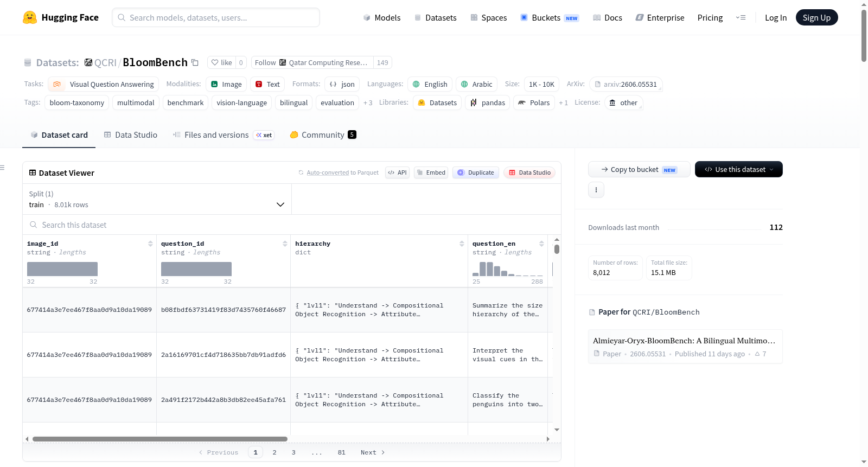This screenshot has width=868, height=467.
Task: Show the +1 additional libraries
Action: [563, 103]
